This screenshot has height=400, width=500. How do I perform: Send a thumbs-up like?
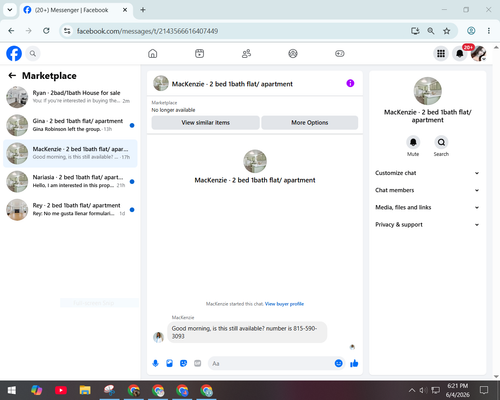click(354, 363)
